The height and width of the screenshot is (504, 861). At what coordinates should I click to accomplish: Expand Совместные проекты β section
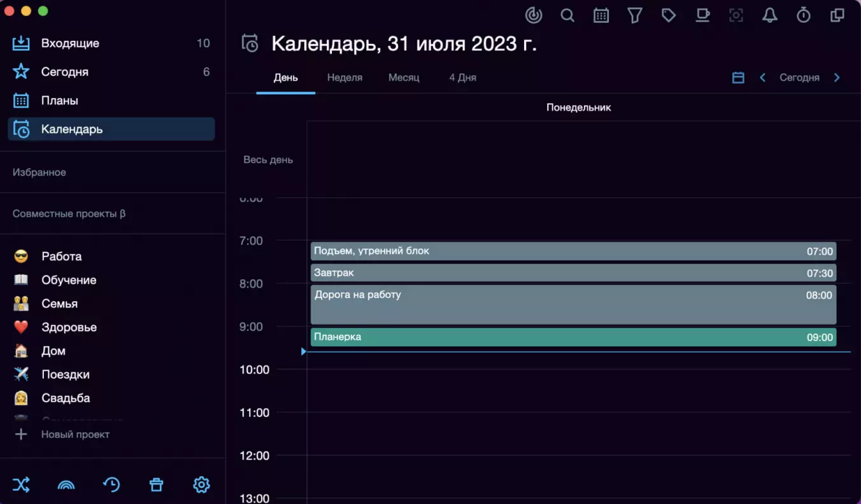click(69, 214)
